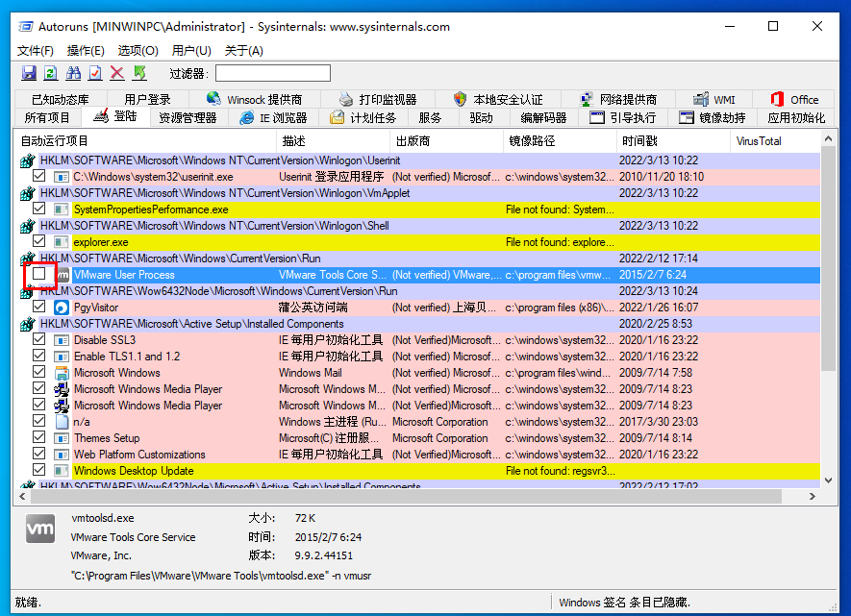851x616 pixels.
Task: Switch to the Office tab
Action: (793, 100)
